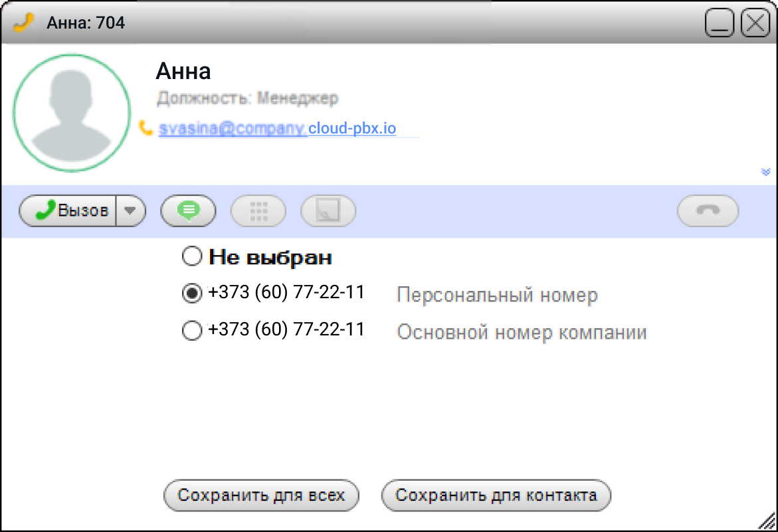Open the dropdown arrow beside Вызов
This screenshot has height=532, width=778.
coord(132,211)
